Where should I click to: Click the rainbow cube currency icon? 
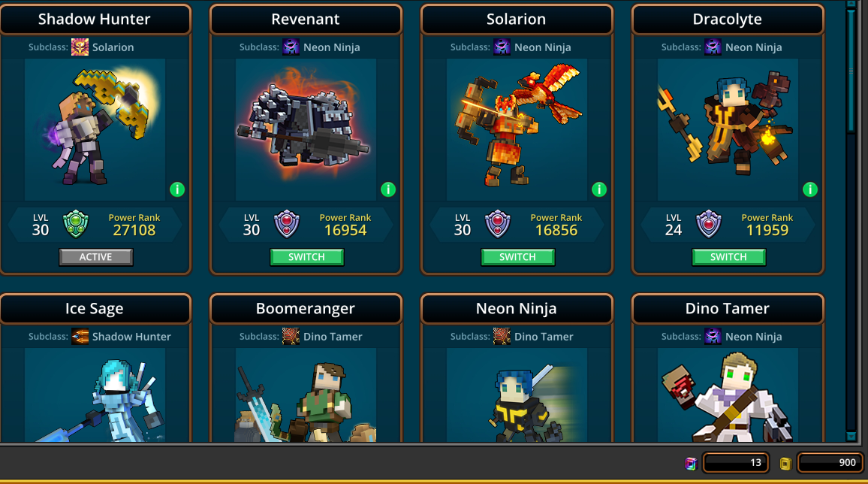[690, 463]
